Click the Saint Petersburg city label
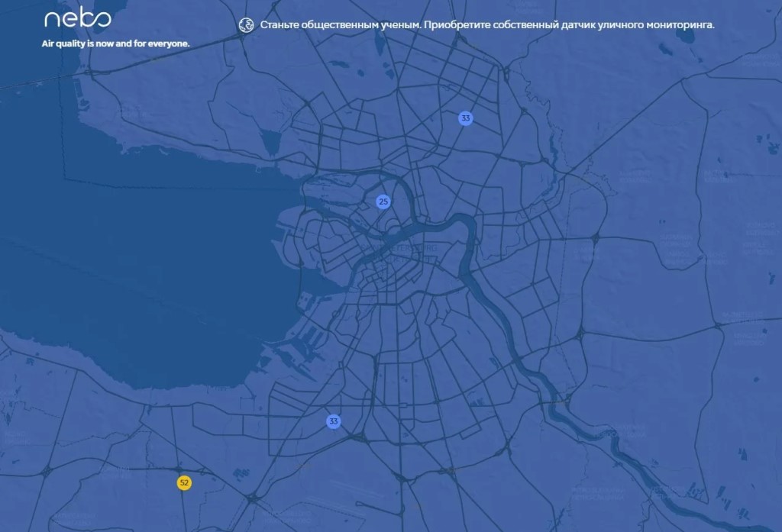Screen dimensions: 782x532 click(399, 253)
